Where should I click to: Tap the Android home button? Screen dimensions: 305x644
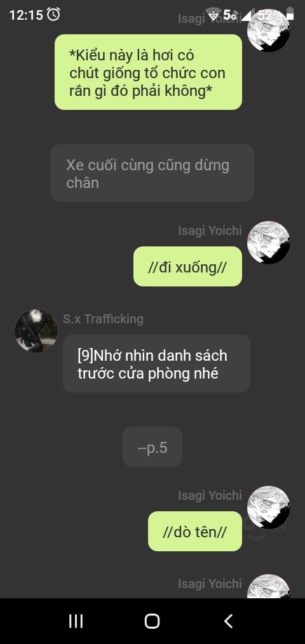152,621
